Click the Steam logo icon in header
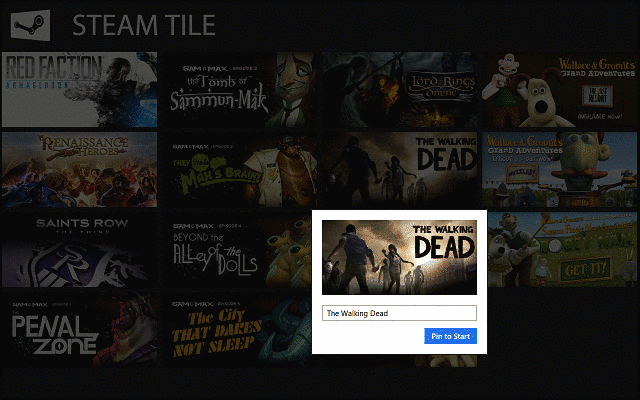 point(30,25)
